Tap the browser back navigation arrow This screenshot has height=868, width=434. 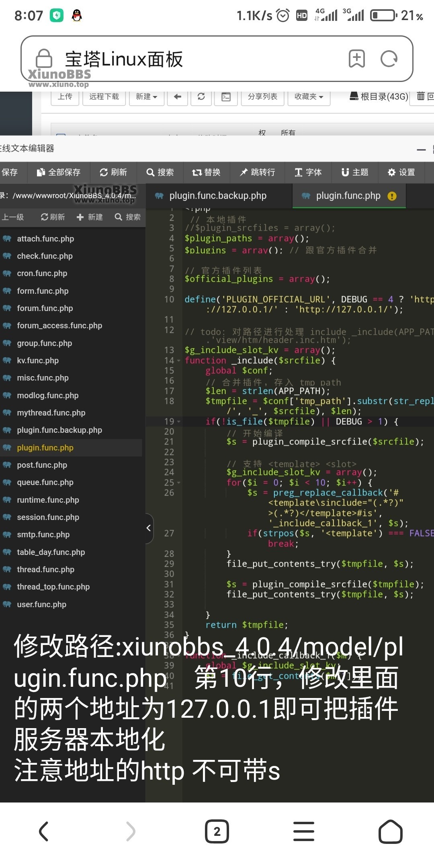click(43, 831)
